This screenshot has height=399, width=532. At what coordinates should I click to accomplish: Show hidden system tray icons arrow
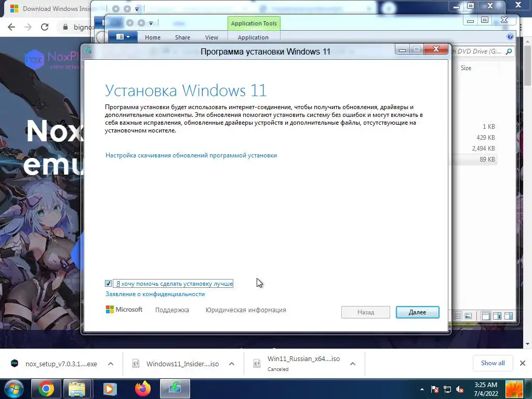(x=422, y=389)
